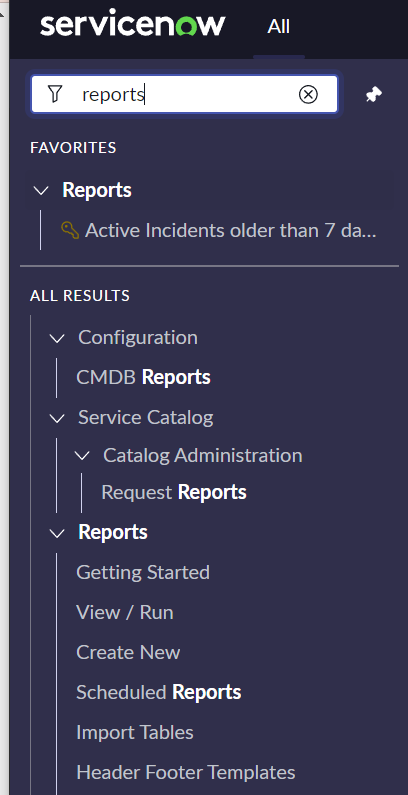The image size is (408, 795).
Task: Clear the filter navigator search text
Action: pyautogui.click(x=308, y=94)
